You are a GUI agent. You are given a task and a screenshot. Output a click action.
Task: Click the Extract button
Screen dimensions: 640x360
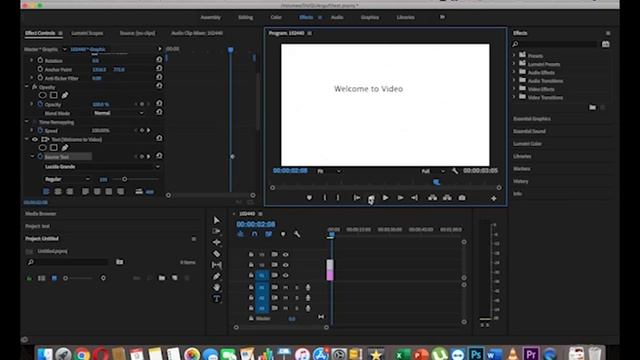pyautogui.click(x=447, y=198)
